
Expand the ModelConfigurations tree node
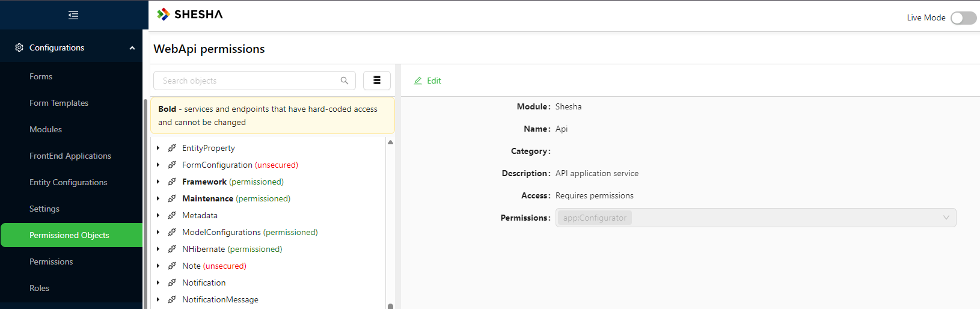click(158, 232)
